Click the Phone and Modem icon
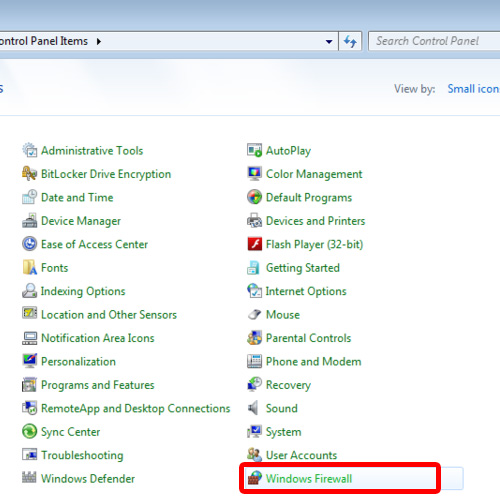The height and width of the screenshot is (500, 500). tap(254, 361)
